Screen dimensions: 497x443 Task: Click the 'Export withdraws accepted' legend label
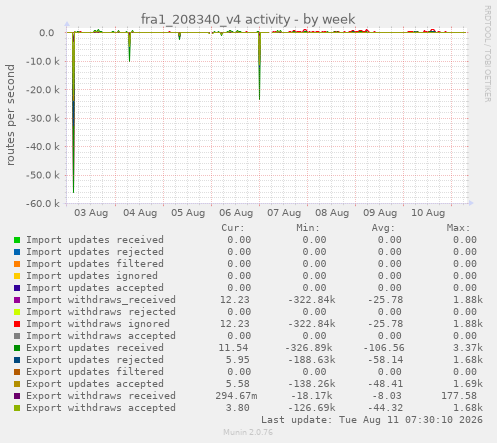(101, 408)
